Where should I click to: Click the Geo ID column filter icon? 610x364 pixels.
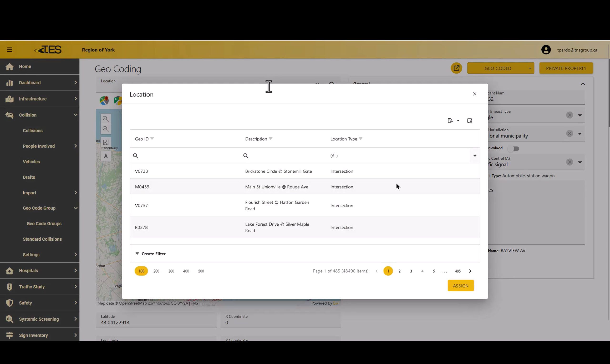click(152, 139)
